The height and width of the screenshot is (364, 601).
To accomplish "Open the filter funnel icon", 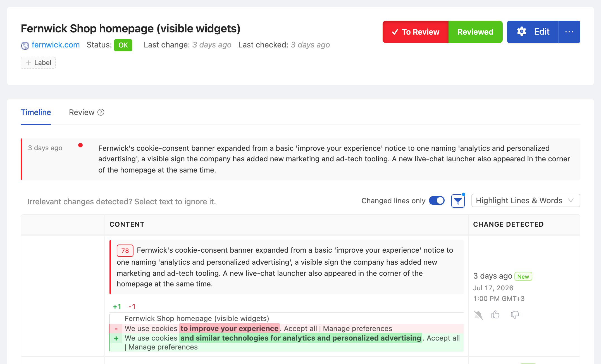I will (458, 201).
